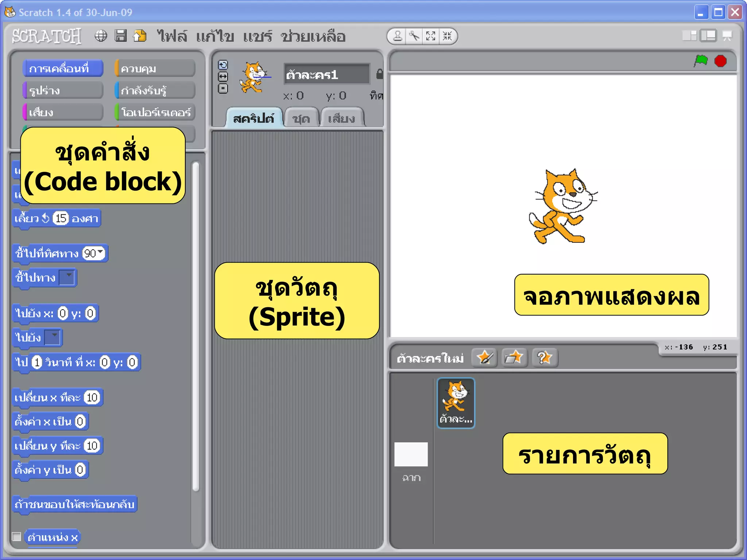Switch to full stage view mode
Image resolution: width=747 pixels, height=560 pixels.
[x=708, y=36]
